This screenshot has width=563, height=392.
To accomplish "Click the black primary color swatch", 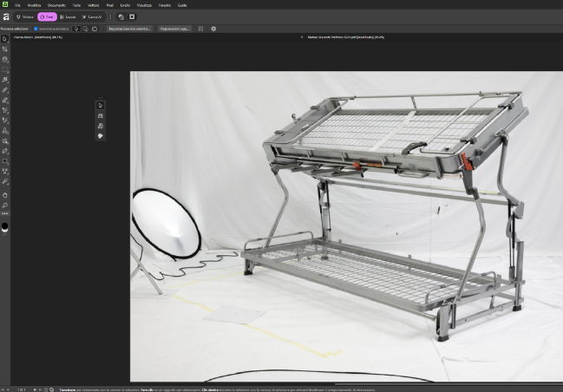I will tap(4, 226).
